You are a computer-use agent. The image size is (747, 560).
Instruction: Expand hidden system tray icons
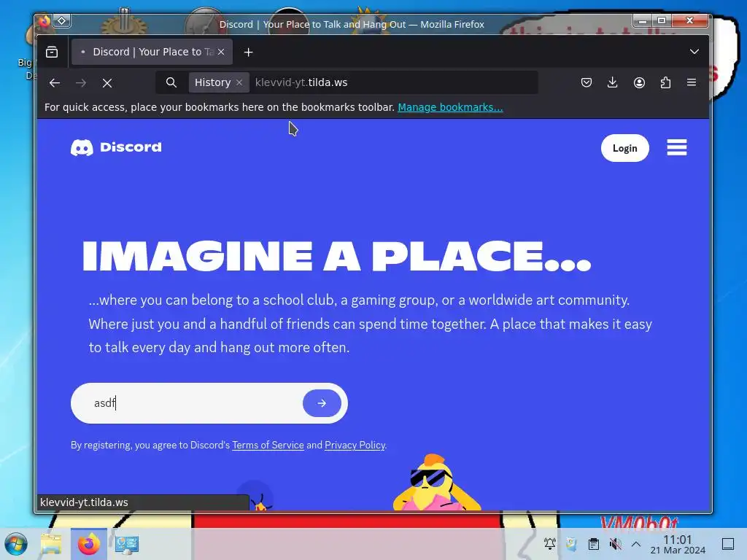636,544
